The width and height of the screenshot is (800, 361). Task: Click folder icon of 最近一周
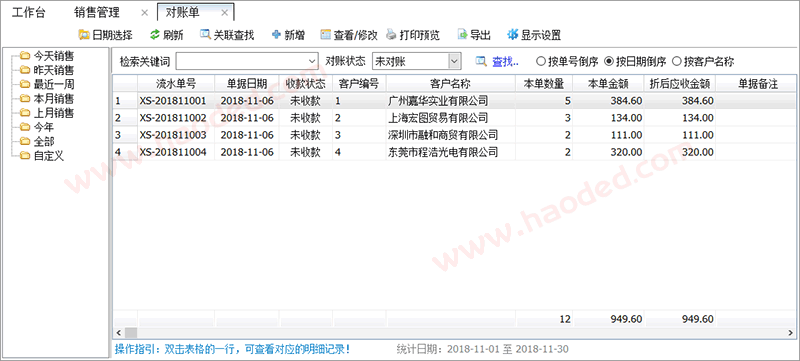point(26,84)
